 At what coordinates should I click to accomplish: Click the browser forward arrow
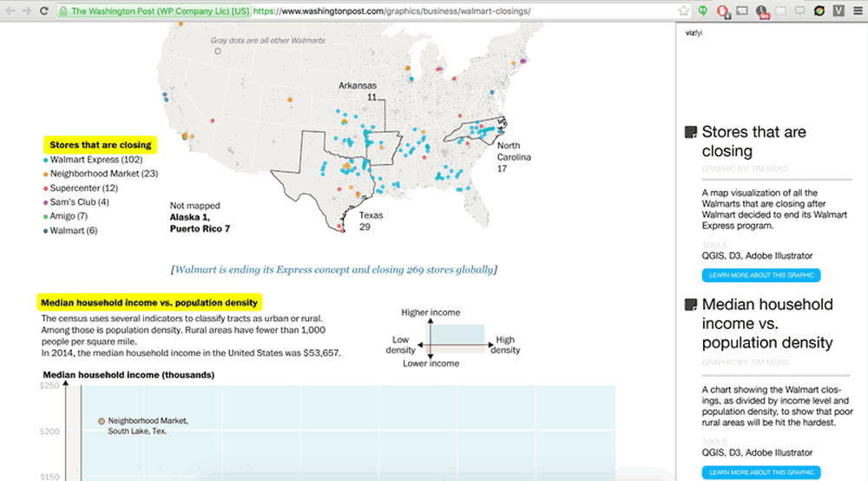click(26, 11)
